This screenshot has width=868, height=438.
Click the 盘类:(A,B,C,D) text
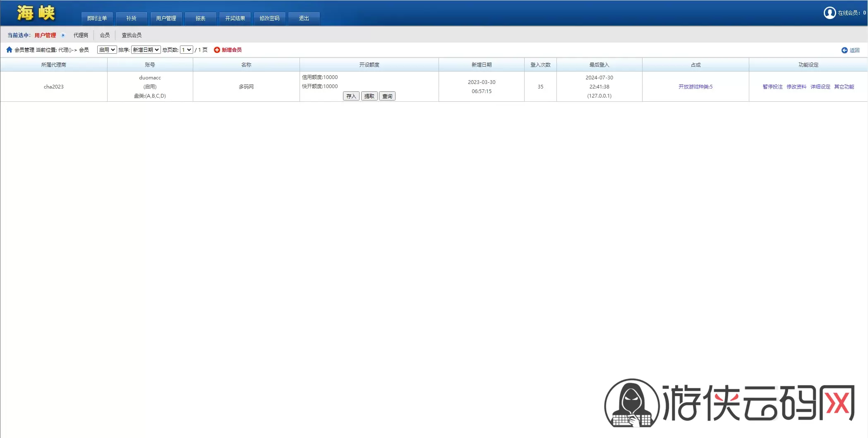coord(150,96)
